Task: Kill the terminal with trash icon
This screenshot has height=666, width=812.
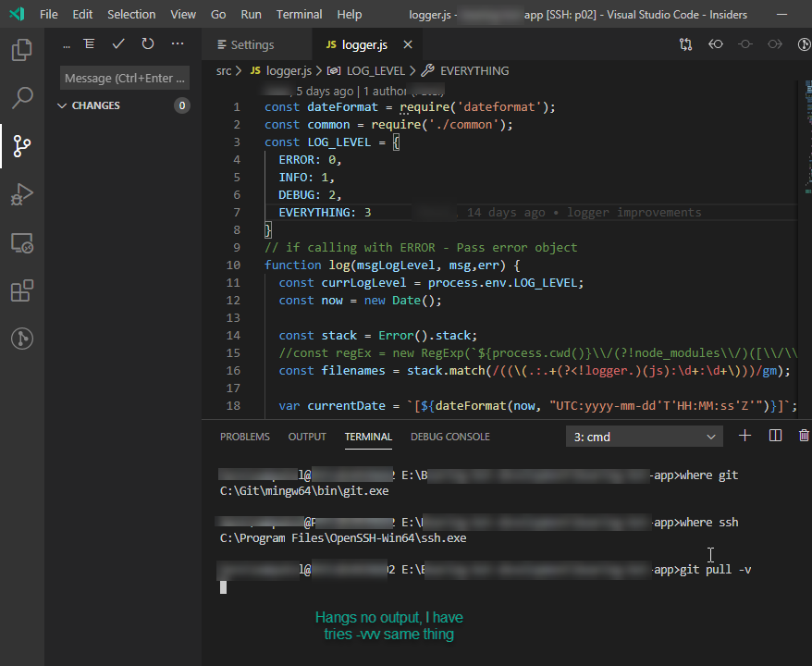Action: point(804,436)
